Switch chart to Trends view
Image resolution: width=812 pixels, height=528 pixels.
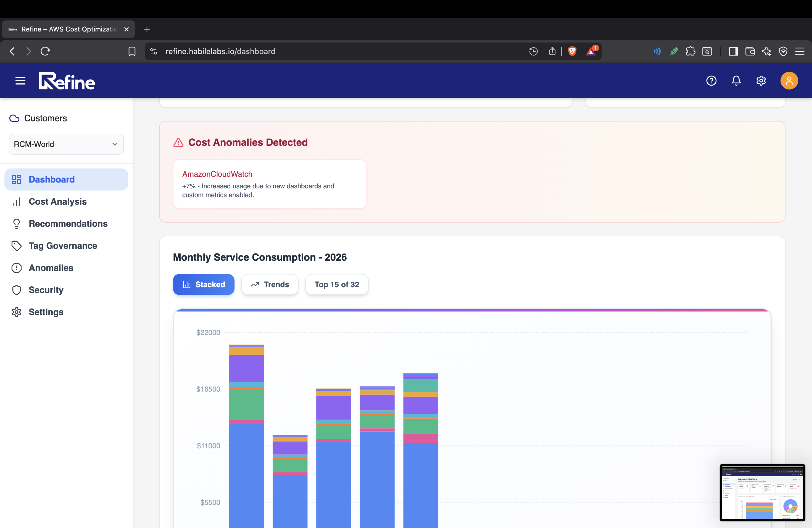[270, 284]
